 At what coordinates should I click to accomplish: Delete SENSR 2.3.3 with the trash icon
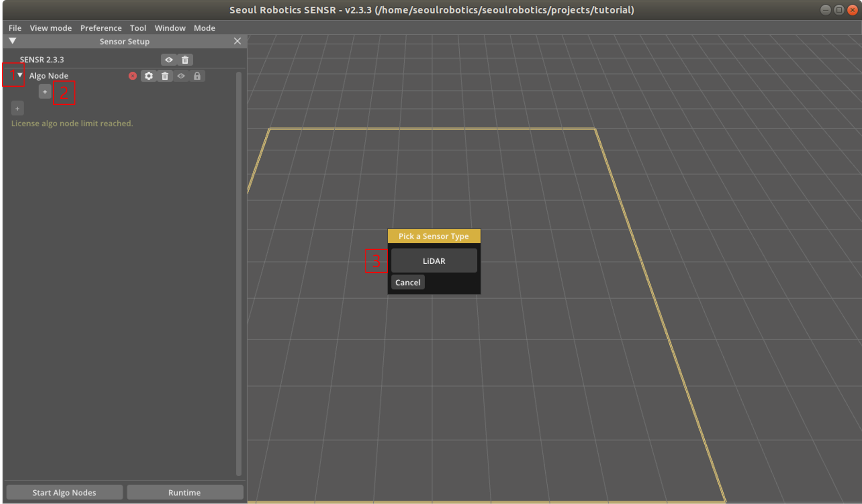point(185,59)
